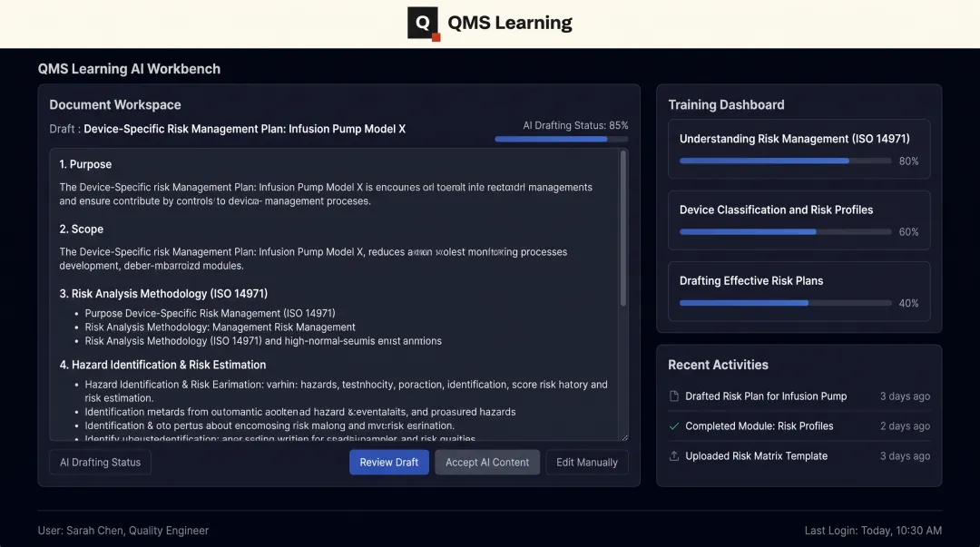
Task: Click the 80% completion value
Action: [x=908, y=161]
